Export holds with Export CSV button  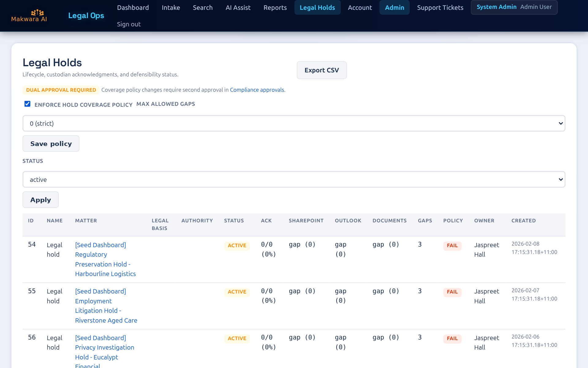coord(322,70)
